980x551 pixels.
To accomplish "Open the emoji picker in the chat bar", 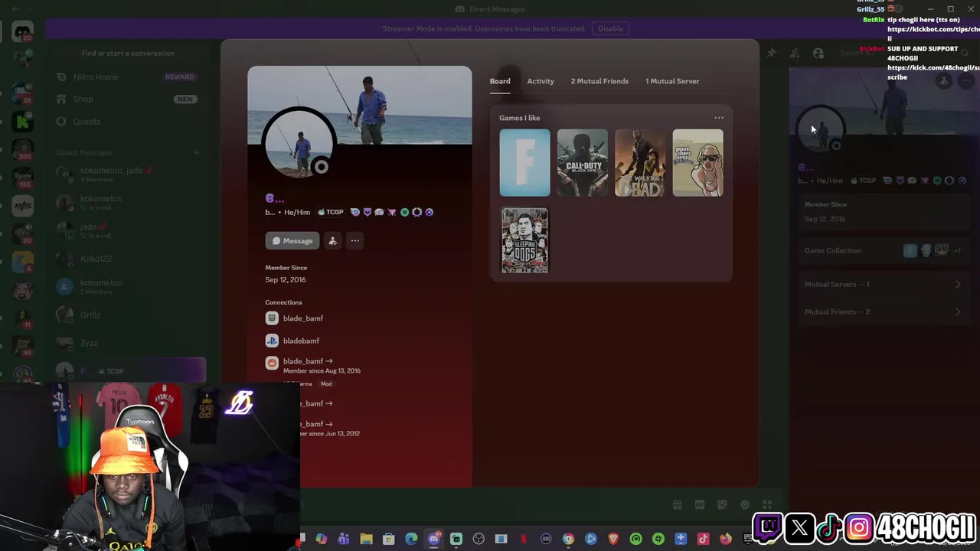I will point(745,505).
